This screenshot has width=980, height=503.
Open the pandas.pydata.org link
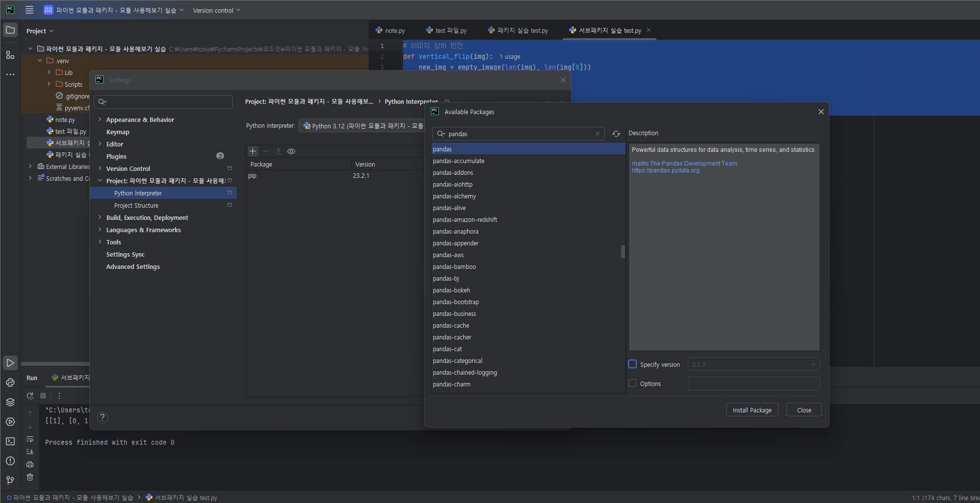tap(665, 170)
